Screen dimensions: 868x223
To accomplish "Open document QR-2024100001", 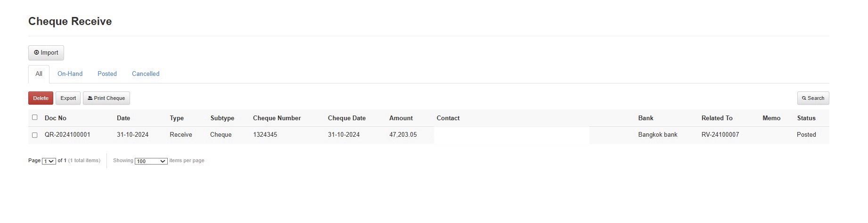I will 67,135.
